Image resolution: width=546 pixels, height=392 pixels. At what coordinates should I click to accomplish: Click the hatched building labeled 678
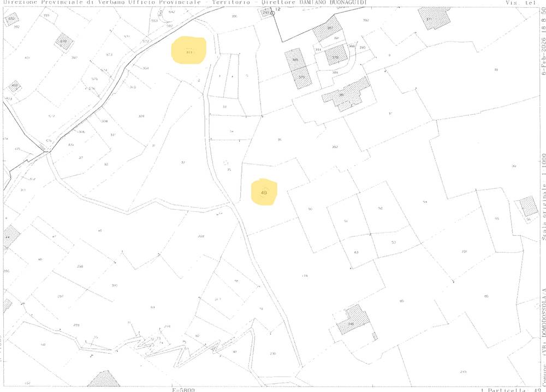point(63,41)
